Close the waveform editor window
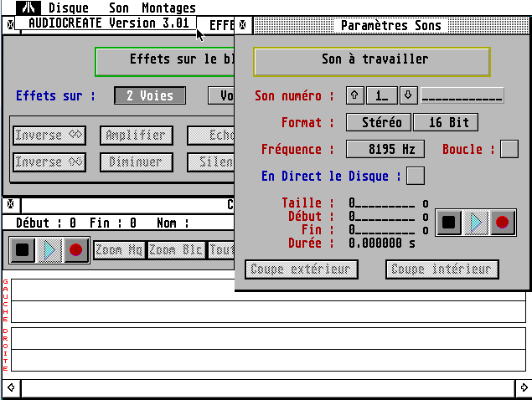The image size is (532, 400). [x=11, y=204]
